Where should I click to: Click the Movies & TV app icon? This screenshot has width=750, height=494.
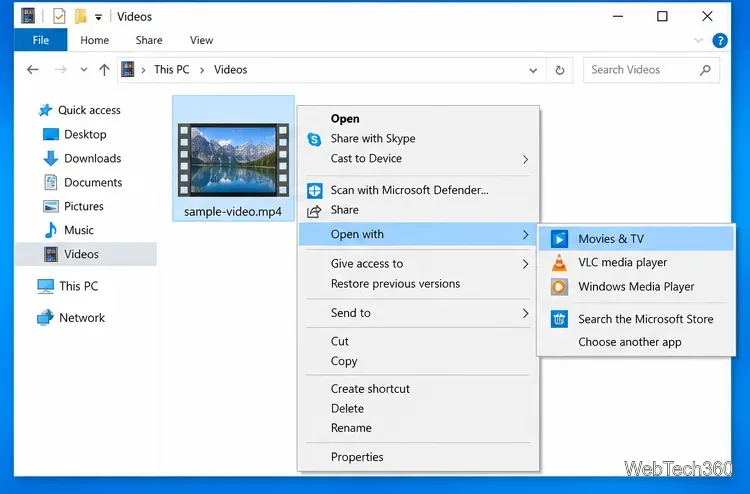(559, 239)
